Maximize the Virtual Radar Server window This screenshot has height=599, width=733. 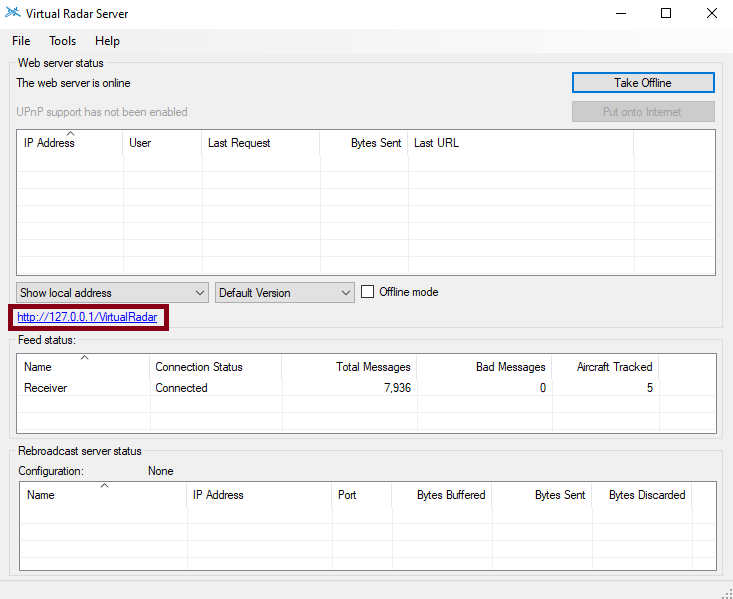coord(666,14)
